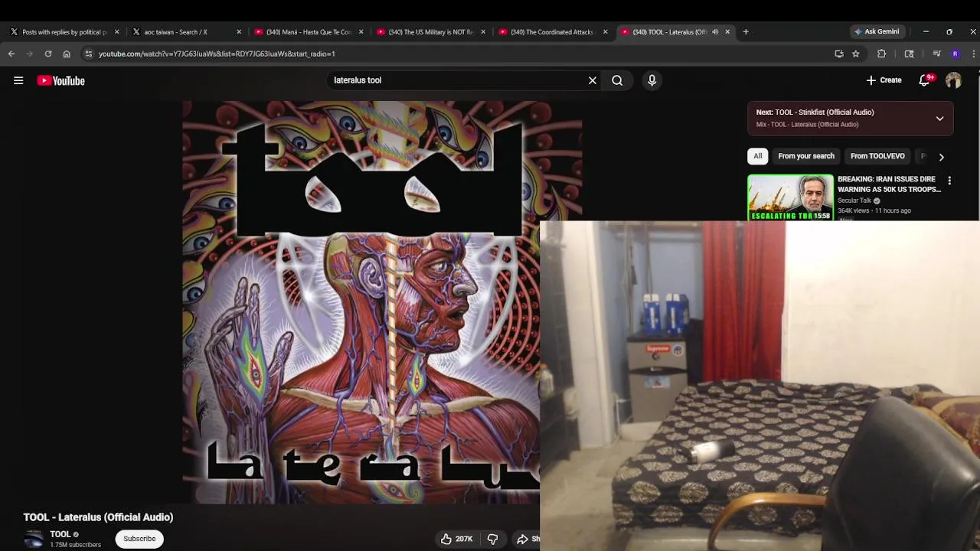Subscribe to the TOOL channel

[139, 539]
